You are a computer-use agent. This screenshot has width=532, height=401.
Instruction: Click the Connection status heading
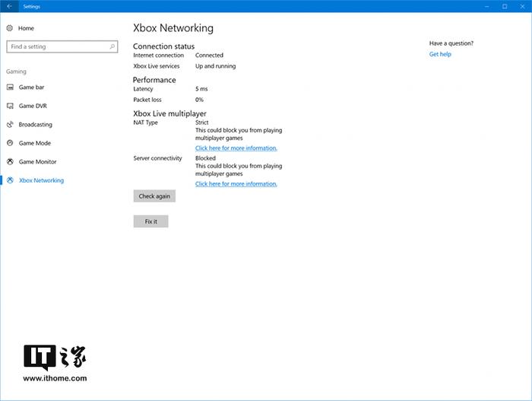(x=163, y=46)
